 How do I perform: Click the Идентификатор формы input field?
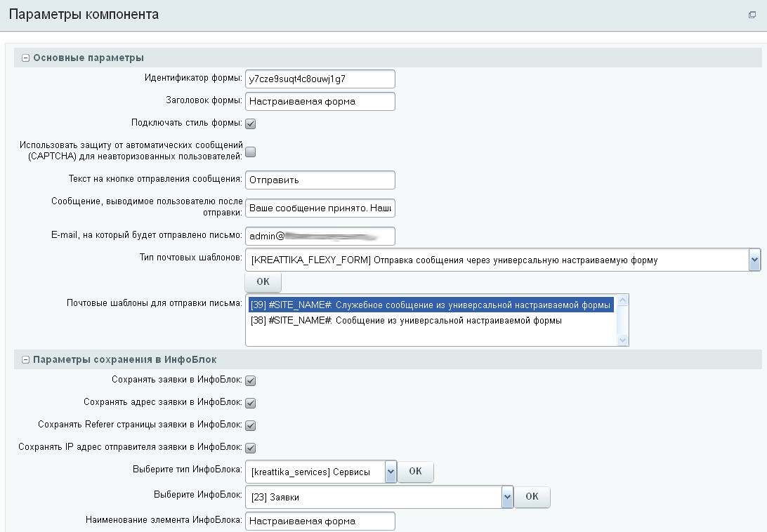pos(320,79)
